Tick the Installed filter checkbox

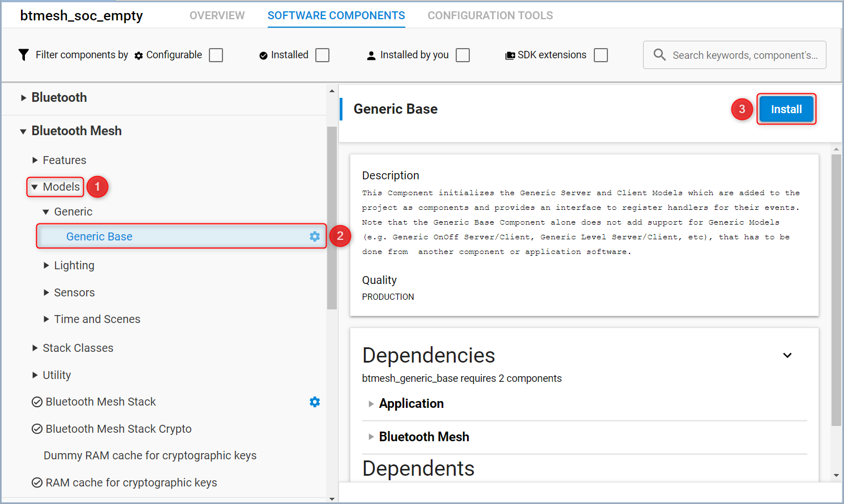pyautogui.click(x=322, y=55)
